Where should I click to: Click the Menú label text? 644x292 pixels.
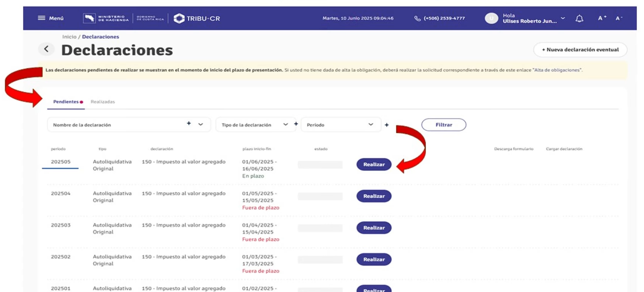(x=56, y=18)
